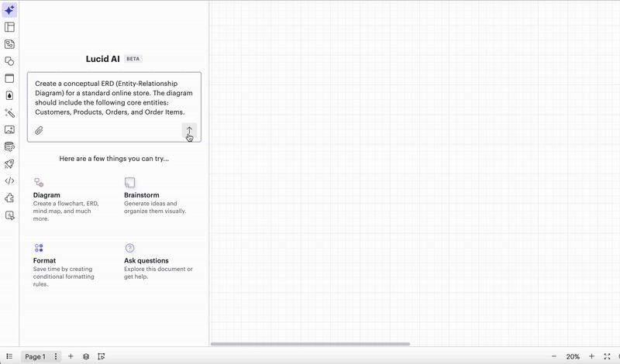
Task: Submit the prompt with the up arrow
Action: click(x=189, y=130)
